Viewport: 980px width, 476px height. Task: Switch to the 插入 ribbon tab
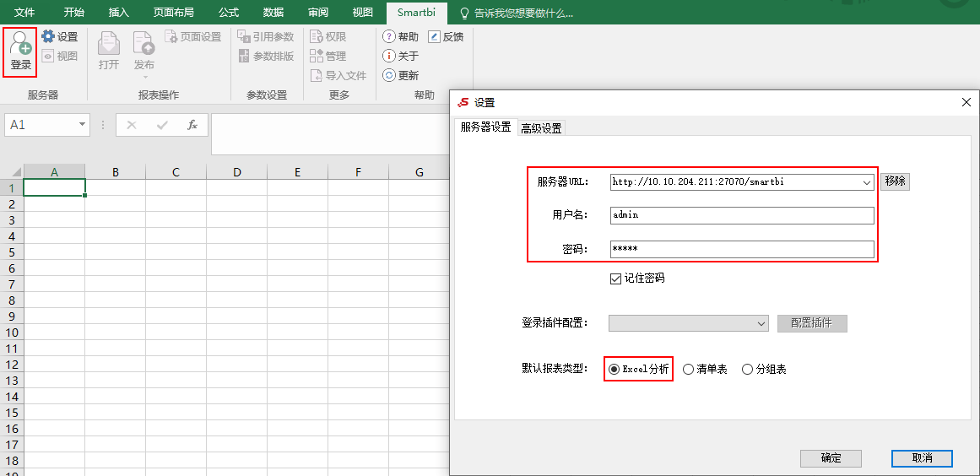118,13
